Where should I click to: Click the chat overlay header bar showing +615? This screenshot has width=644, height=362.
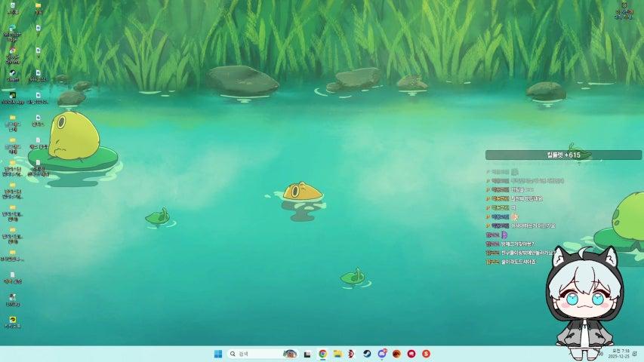(x=563, y=155)
